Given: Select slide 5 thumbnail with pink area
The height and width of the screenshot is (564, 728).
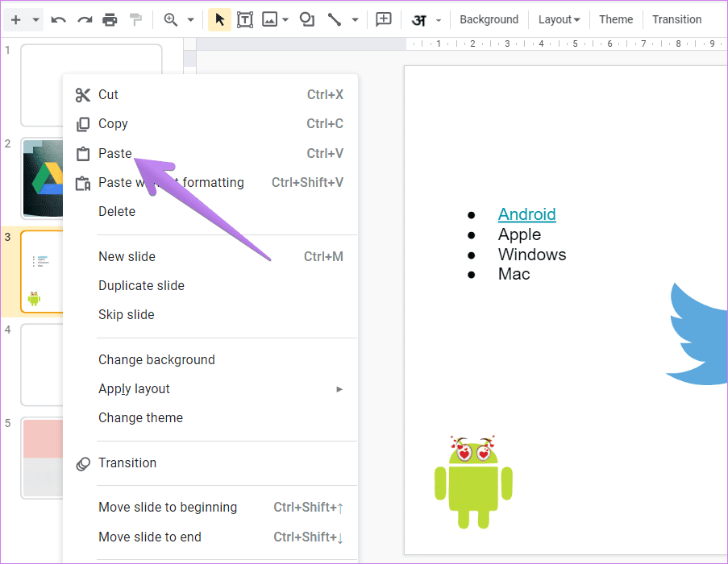Looking at the screenshot, I should (x=42, y=458).
